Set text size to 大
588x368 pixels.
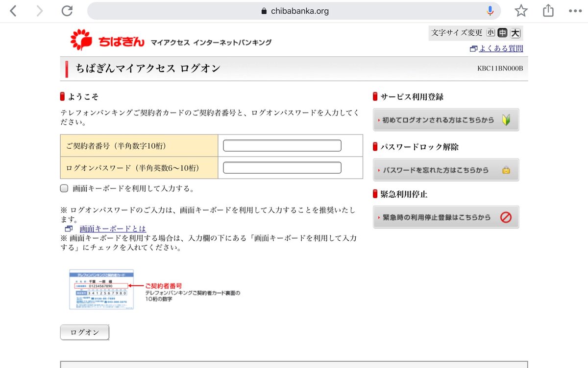pyautogui.click(x=515, y=33)
